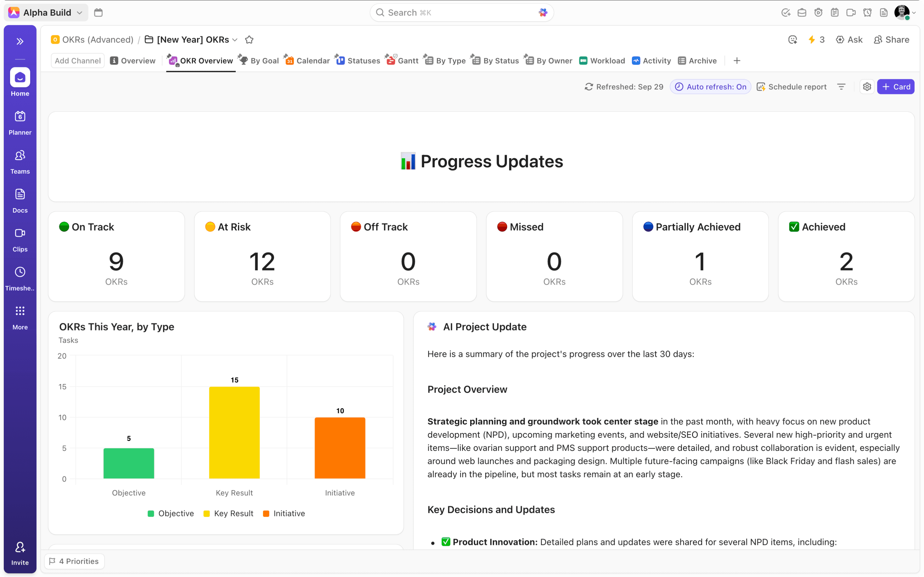
Task: Click Schedule report
Action: tap(792, 86)
